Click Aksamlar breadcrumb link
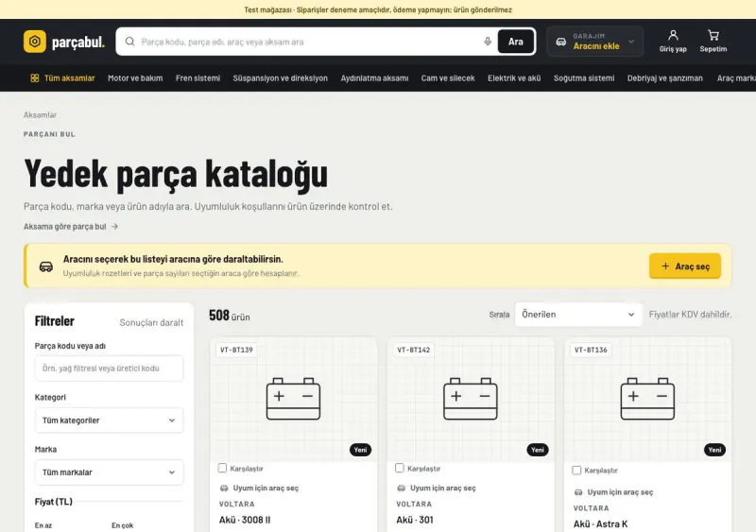756x532 pixels. 40,114
